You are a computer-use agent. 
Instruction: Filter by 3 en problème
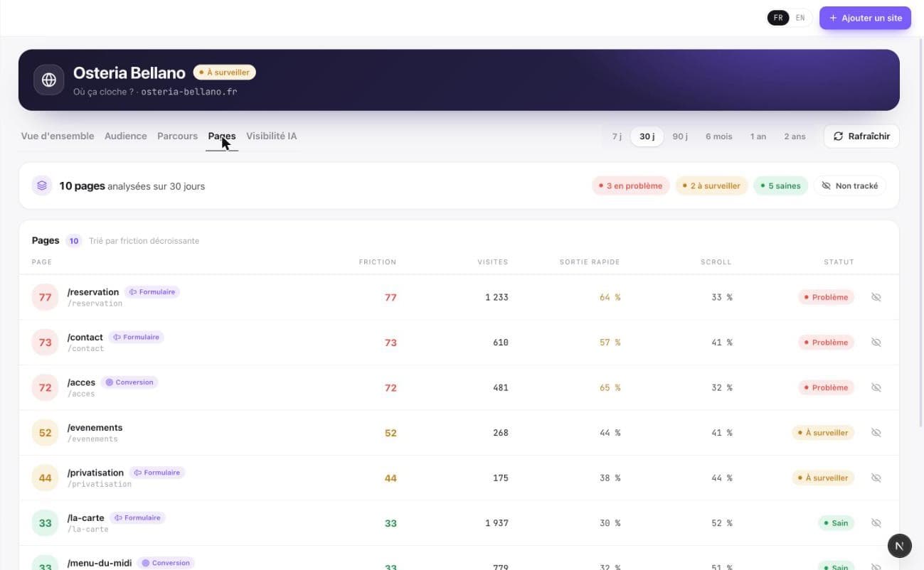pyautogui.click(x=631, y=185)
